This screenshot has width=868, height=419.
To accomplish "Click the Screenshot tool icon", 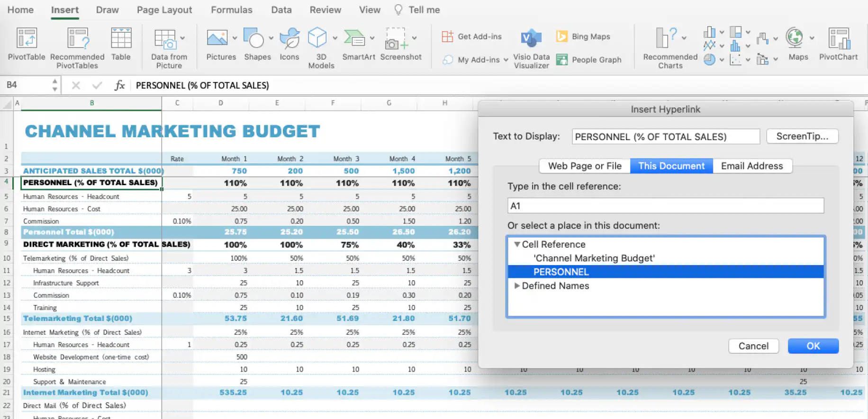I will click(x=396, y=38).
